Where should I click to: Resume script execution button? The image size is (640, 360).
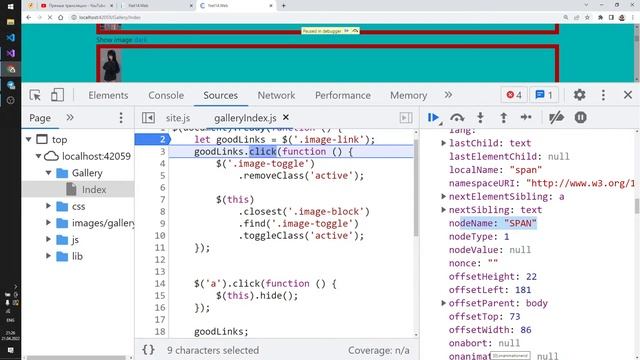[x=433, y=118]
